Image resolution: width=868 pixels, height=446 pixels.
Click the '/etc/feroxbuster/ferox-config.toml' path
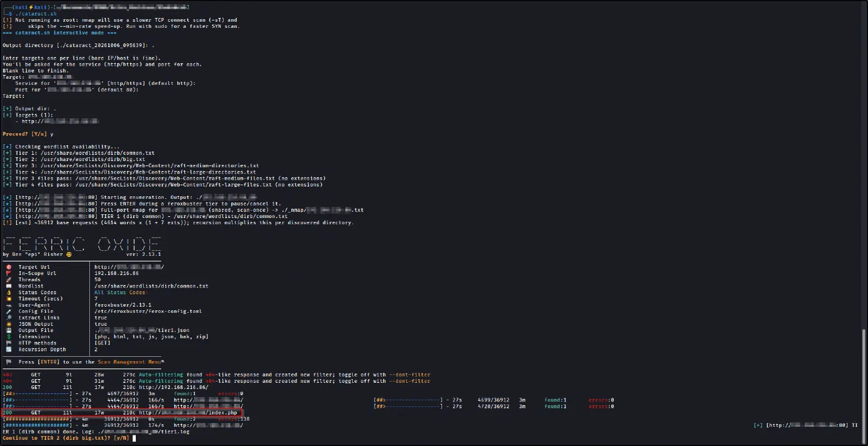pos(148,312)
